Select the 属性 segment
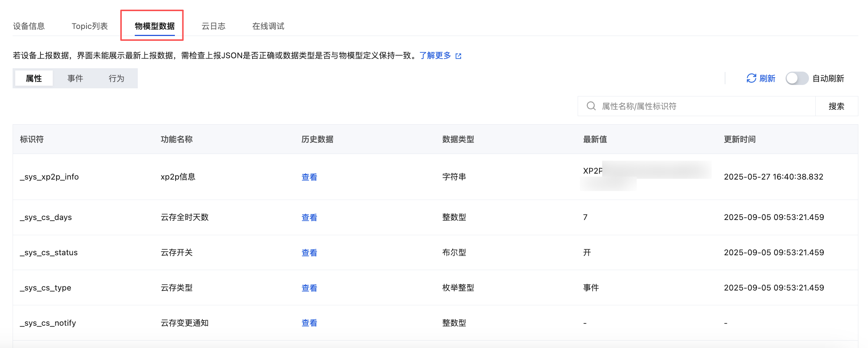This screenshot has height=348, width=868. 34,78
